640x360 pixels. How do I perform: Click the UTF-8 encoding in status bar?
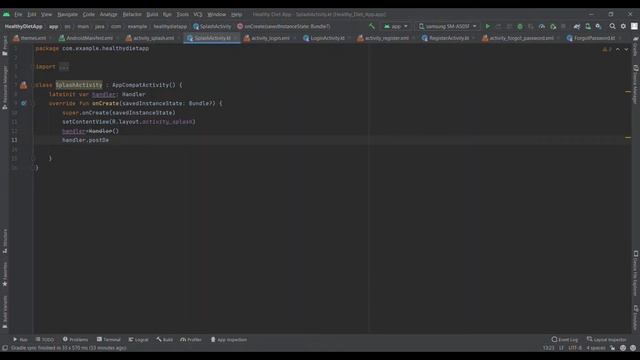(x=575, y=348)
